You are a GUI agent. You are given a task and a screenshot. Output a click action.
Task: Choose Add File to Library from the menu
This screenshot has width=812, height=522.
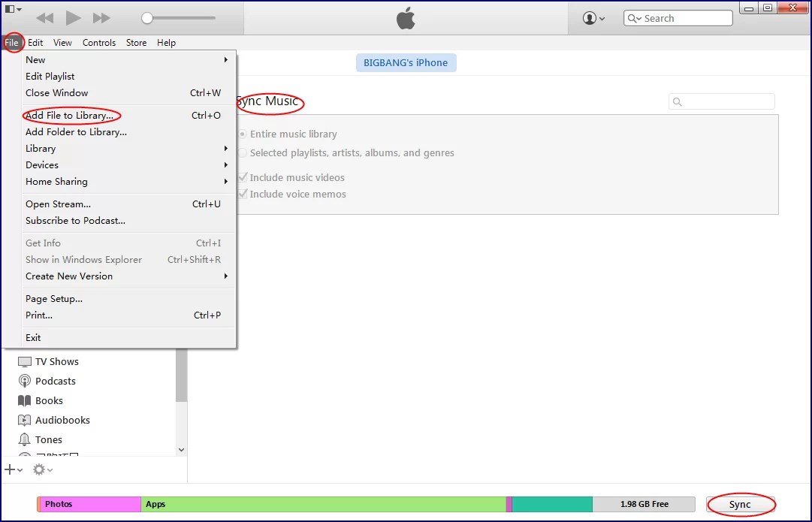[x=71, y=115]
